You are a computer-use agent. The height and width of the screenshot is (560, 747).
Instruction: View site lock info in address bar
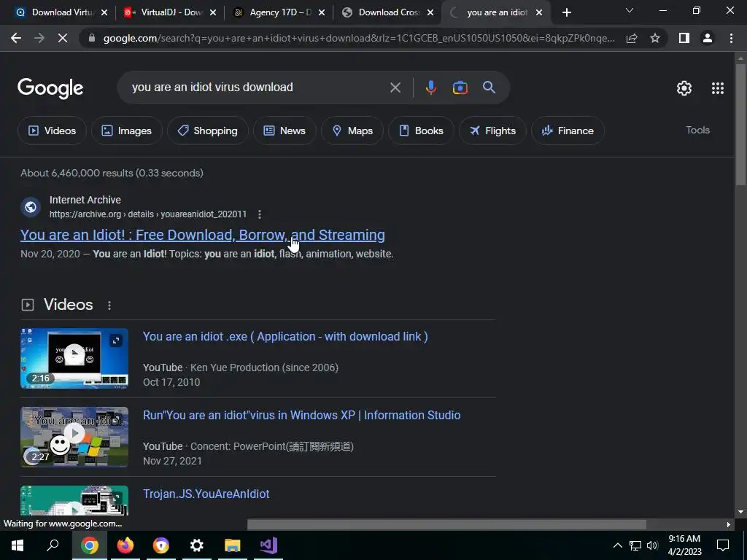click(92, 38)
